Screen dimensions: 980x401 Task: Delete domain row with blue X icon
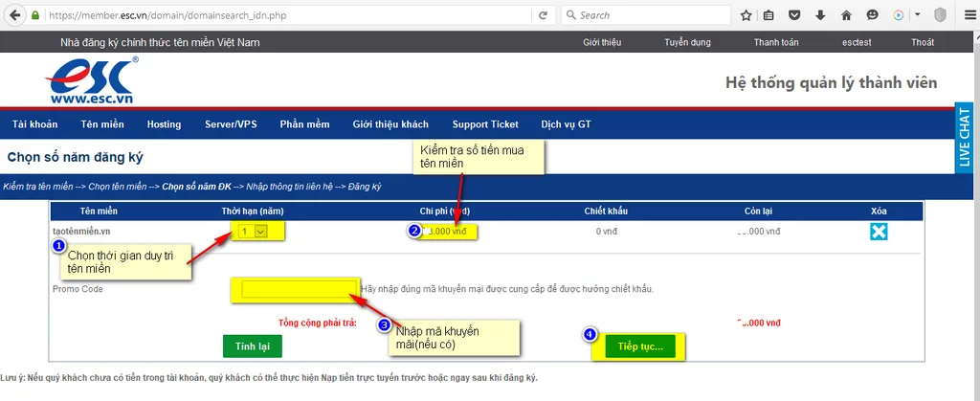click(879, 232)
